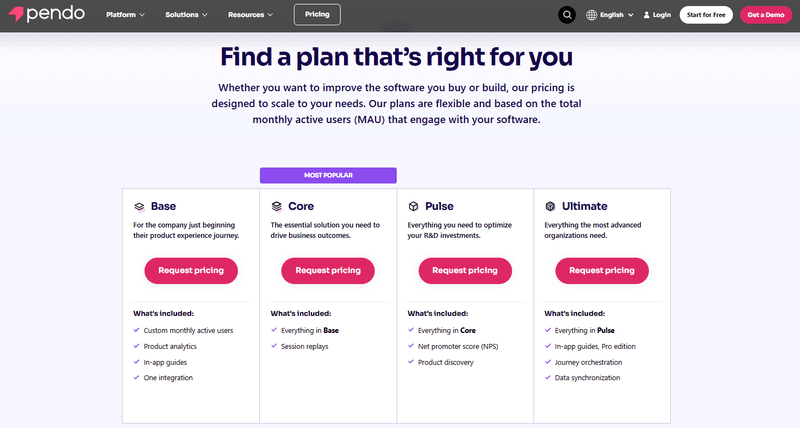
Task: Click the Login user icon
Action: click(x=647, y=15)
